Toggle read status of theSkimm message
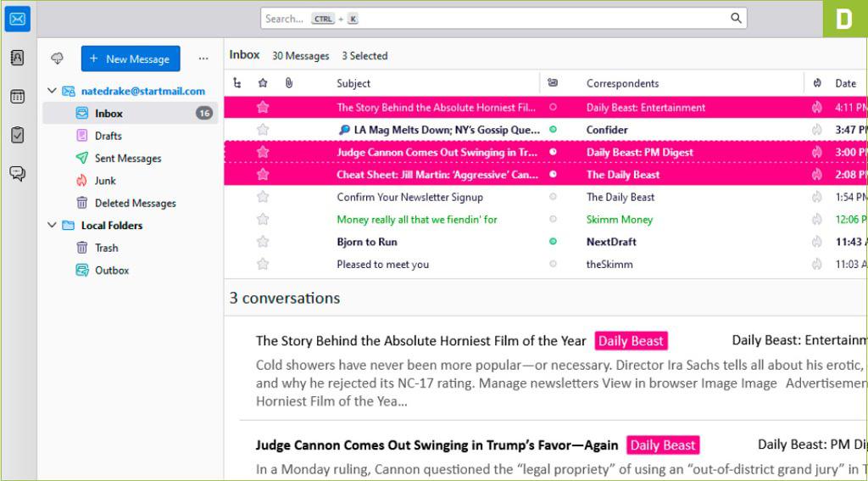Viewport: 868px width, 481px height. [553, 265]
